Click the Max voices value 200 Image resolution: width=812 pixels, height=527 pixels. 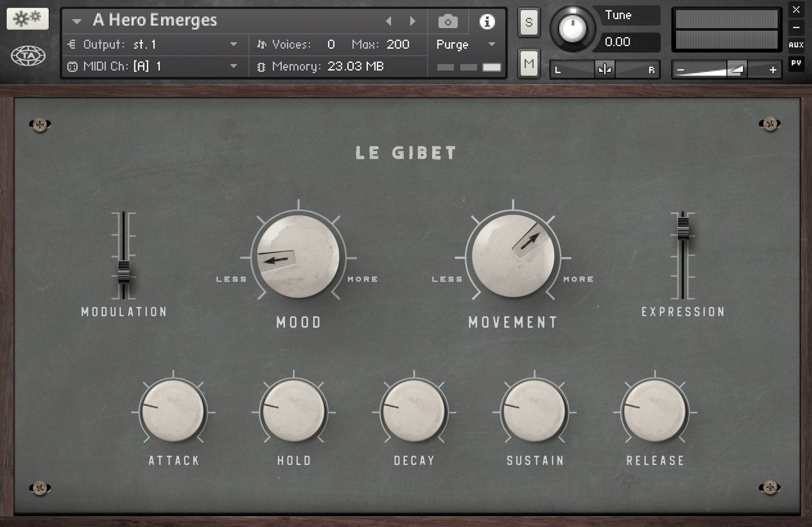click(x=398, y=44)
